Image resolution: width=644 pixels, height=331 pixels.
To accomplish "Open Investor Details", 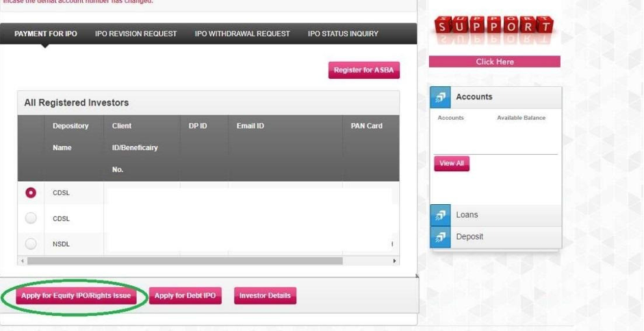I will 265,296.
